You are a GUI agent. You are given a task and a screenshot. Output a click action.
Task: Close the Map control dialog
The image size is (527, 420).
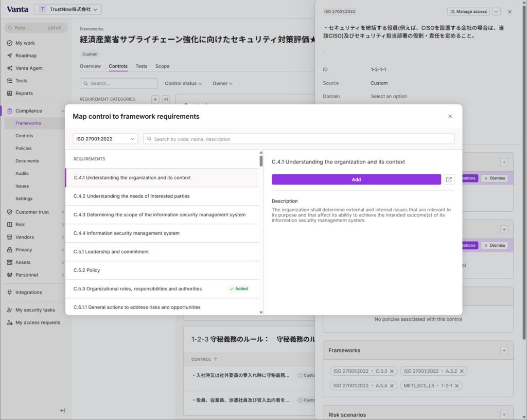point(450,116)
